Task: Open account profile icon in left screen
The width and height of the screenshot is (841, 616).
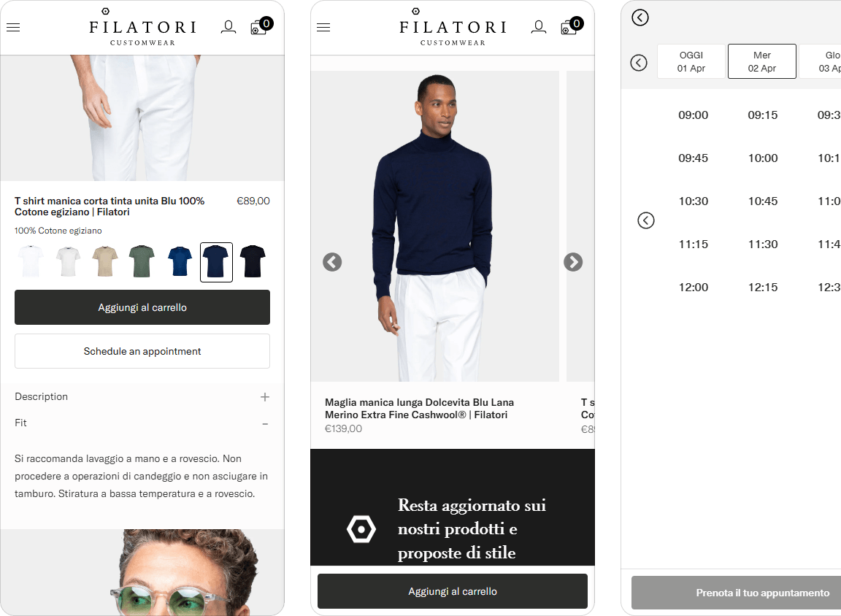Action: (x=229, y=27)
